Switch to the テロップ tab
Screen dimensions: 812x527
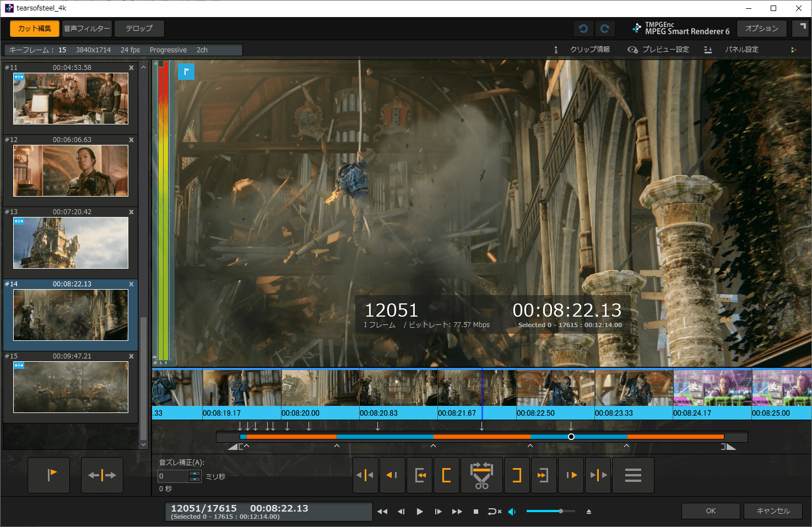click(139, 29)
